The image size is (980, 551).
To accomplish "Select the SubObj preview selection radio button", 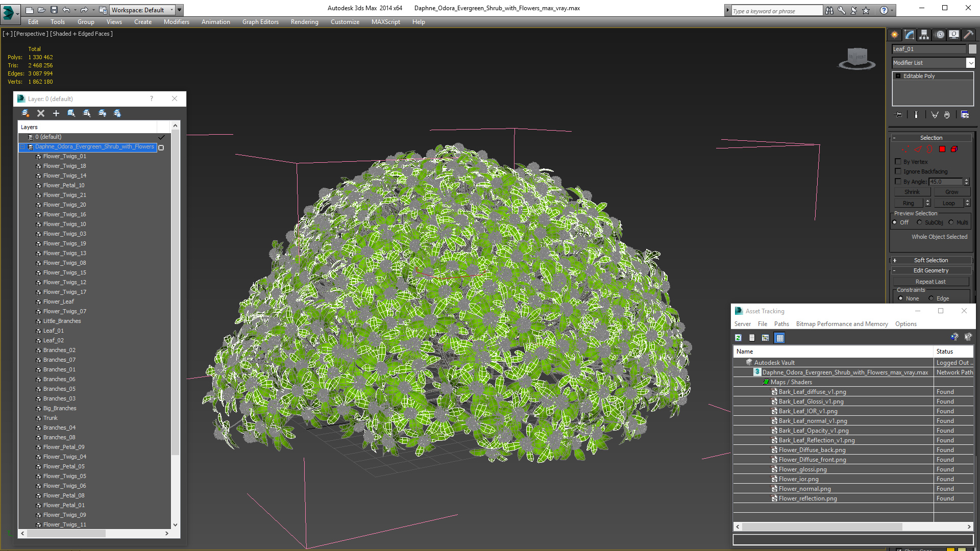I will 919,222.
